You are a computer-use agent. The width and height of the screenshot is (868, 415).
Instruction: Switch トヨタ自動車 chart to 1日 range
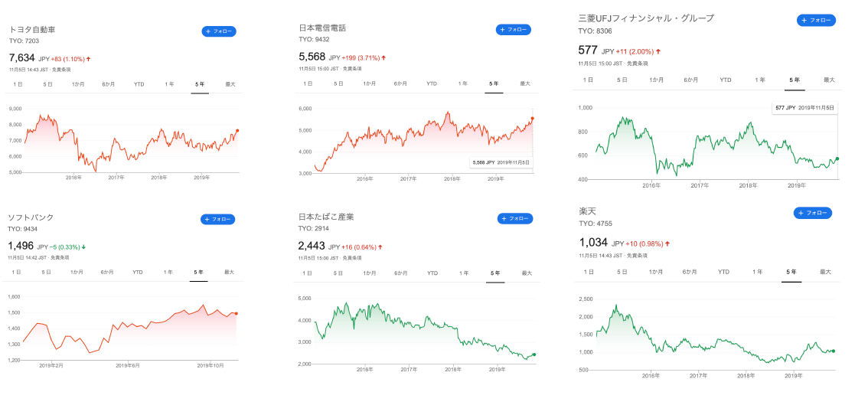point(17,83)
